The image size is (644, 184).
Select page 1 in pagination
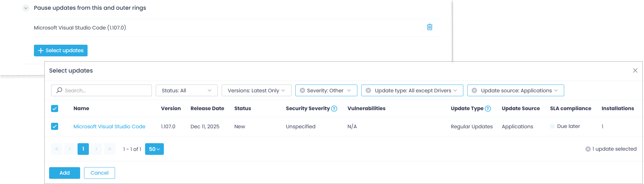click(x=83, y=149)
